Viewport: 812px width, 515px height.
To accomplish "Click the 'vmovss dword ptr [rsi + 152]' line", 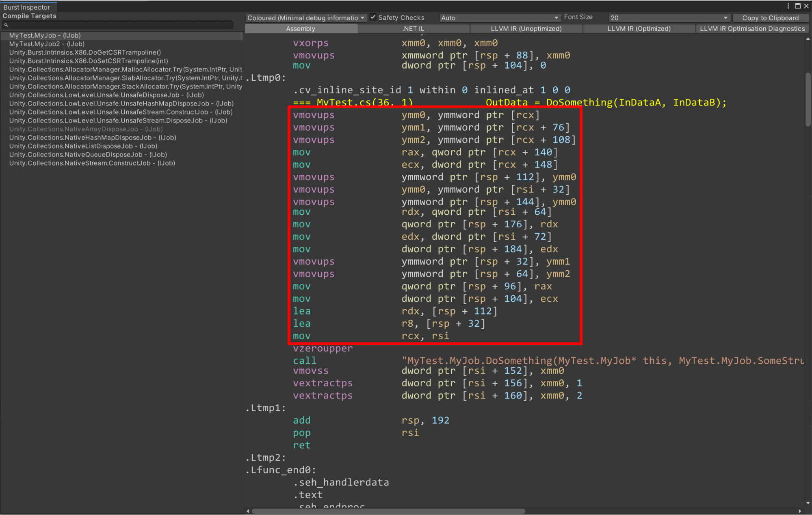I will point(429,371).
